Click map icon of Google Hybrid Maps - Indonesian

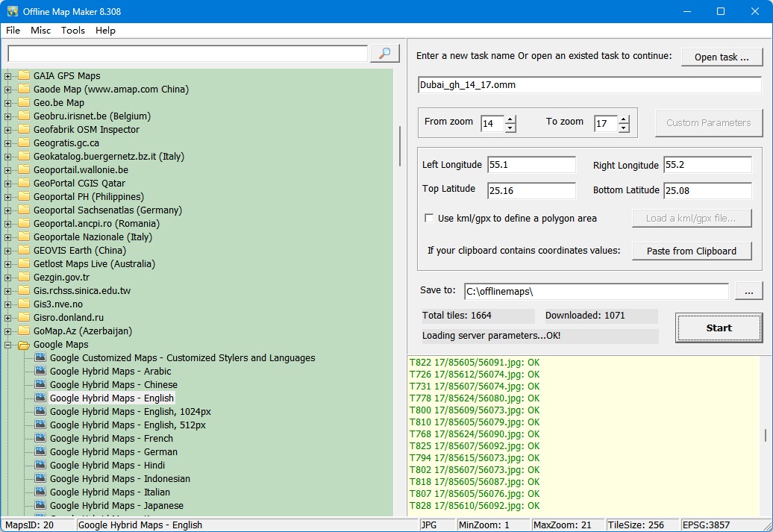click(x=40, y=478)
